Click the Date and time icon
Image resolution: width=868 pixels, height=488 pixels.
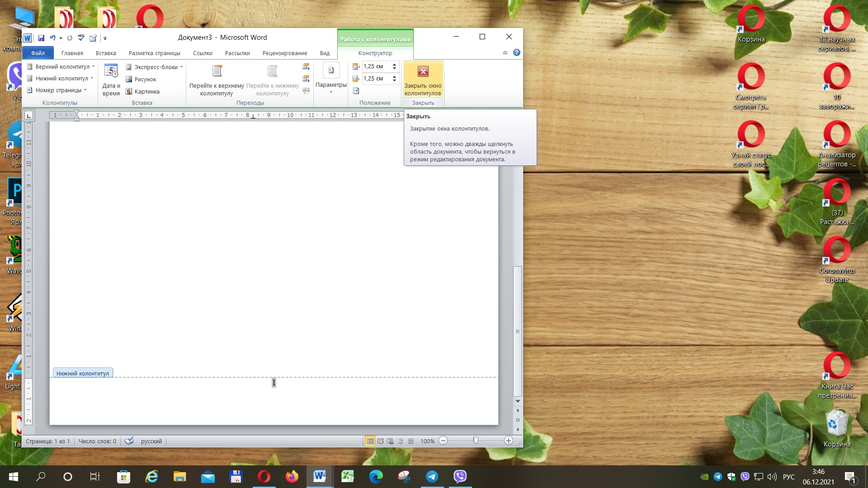coord(111,71)
